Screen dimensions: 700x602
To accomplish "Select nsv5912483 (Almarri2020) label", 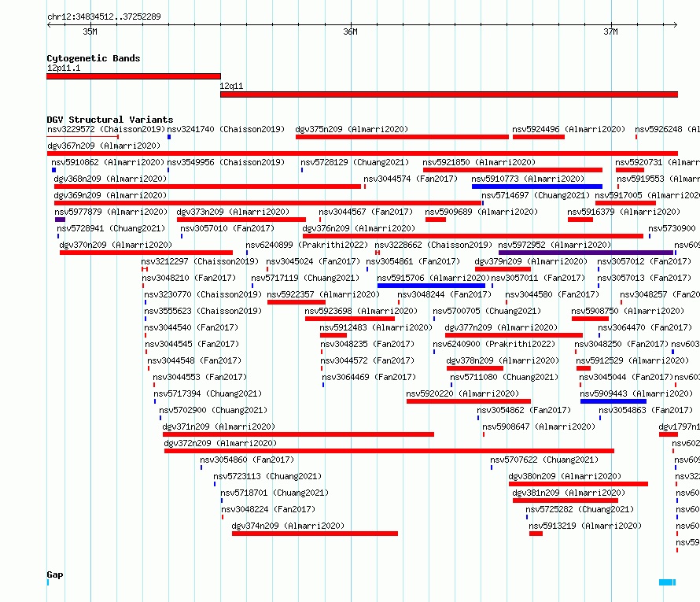I will tap(376, 327).
